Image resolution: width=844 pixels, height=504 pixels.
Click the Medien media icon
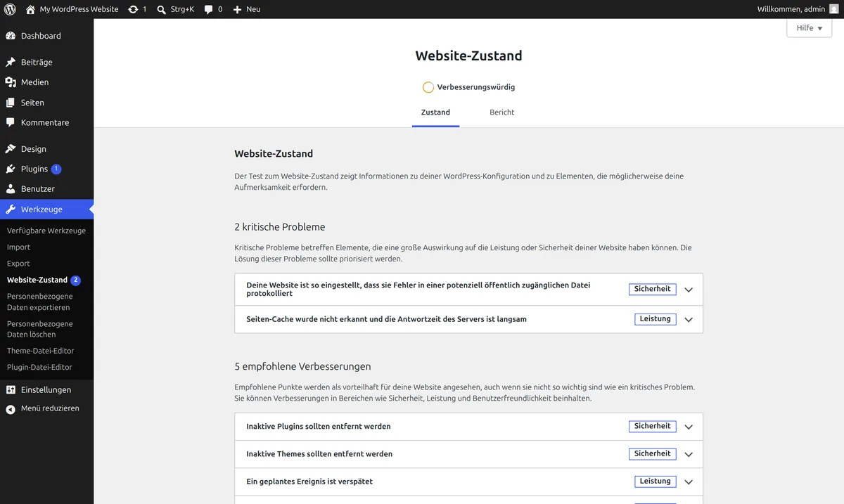(x=11, y=82)
